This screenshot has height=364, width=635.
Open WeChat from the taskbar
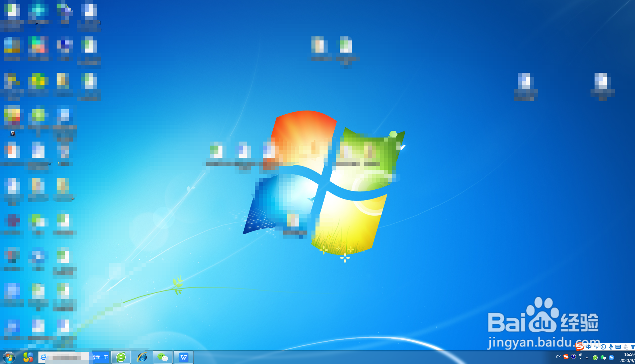click(163, 357)
